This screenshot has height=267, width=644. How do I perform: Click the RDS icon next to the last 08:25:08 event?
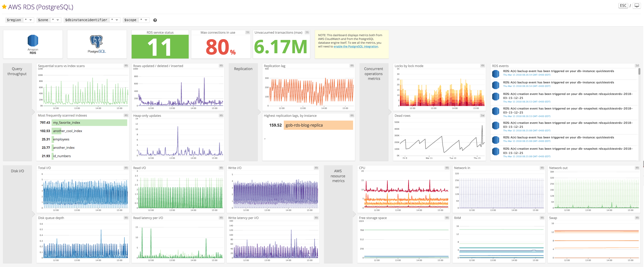coord(495,151)
